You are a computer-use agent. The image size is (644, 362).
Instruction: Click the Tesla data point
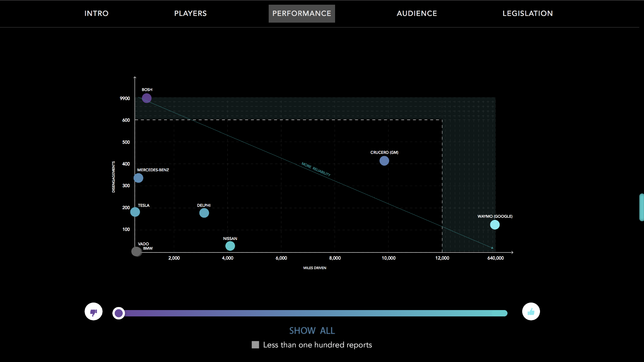click(135, 212)
